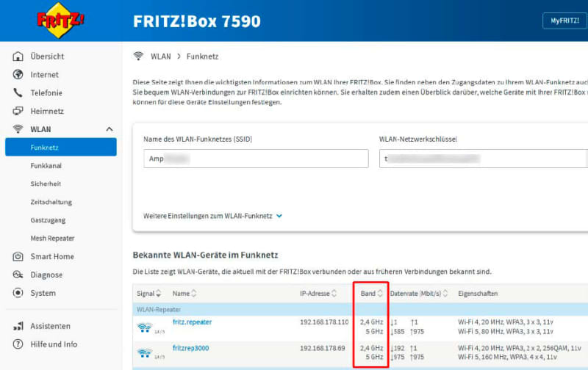
Task: Click IP address 192.168.178.110
Action: (324, 322)
